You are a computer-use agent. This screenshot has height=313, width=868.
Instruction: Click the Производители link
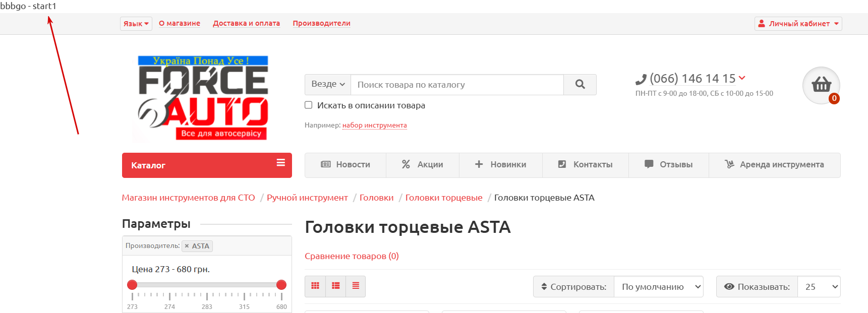click(321, 23)
